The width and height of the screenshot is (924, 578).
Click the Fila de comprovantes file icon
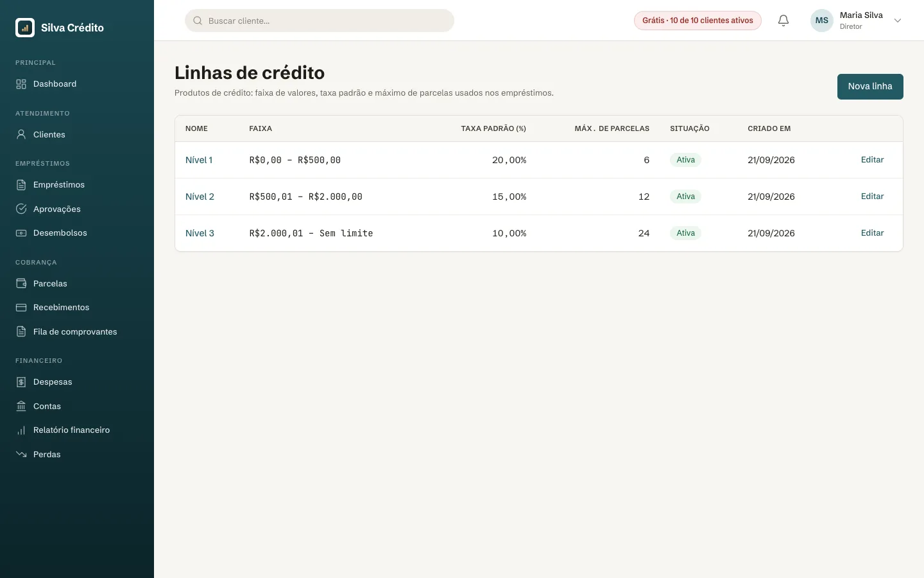(21, 332)
